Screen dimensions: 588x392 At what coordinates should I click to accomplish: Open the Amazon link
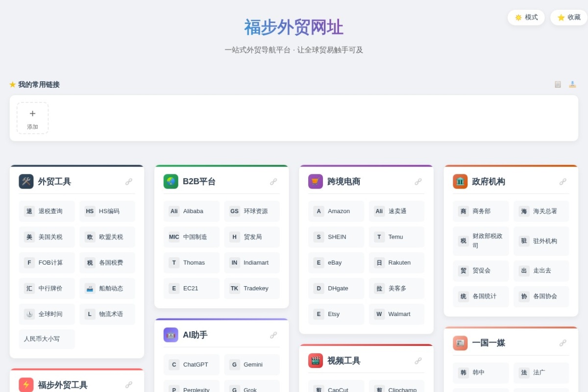tap(336, 211)
